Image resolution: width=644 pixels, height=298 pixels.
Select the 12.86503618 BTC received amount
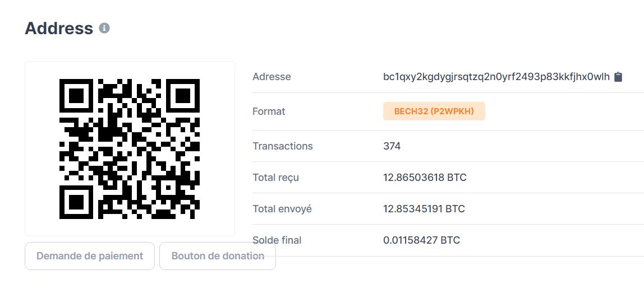425,178
